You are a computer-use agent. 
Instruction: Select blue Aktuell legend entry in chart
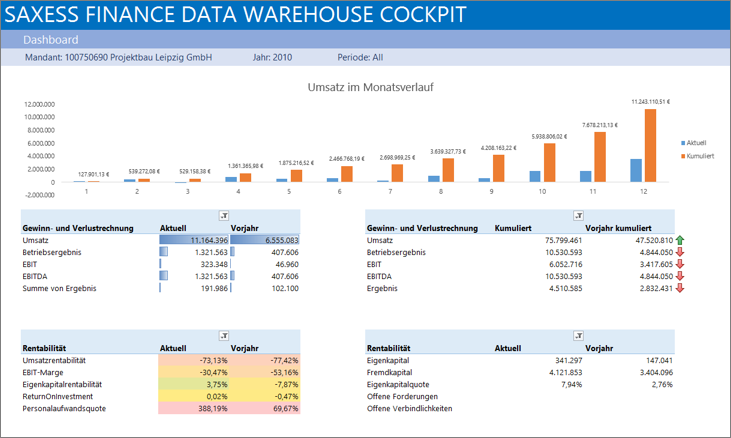692,143
